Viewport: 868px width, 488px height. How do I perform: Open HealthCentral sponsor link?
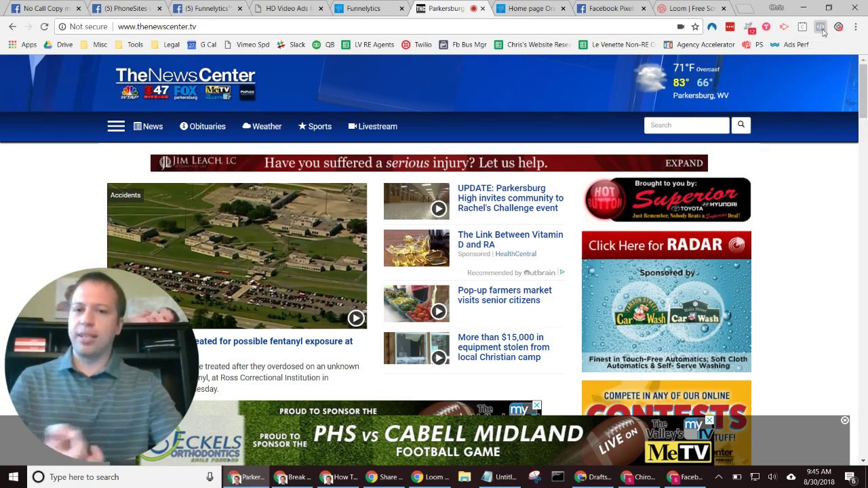tap(515, 253)
